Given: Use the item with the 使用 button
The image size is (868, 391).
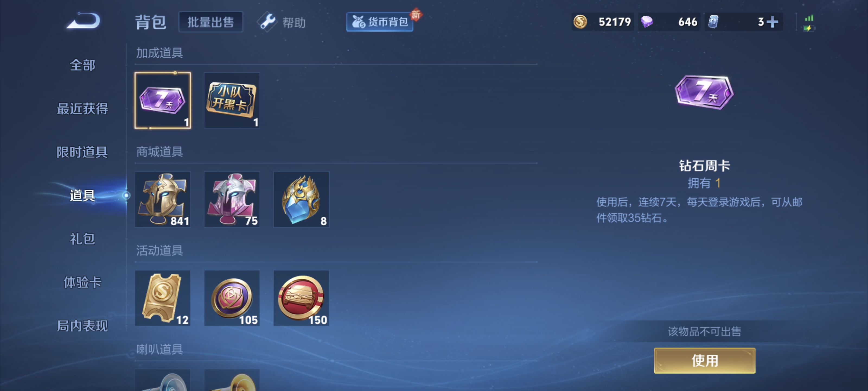Looking at the screenshot, I should coord(704,360).
